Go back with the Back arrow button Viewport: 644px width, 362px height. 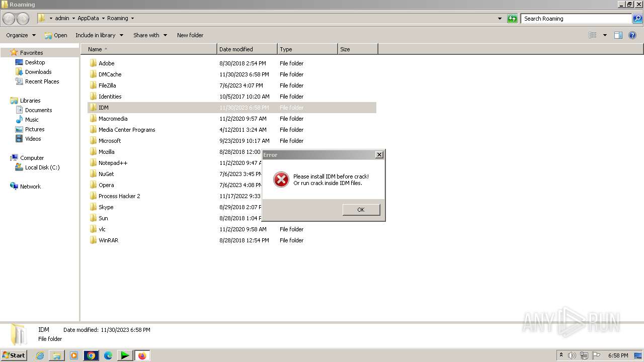click(9, 19)
